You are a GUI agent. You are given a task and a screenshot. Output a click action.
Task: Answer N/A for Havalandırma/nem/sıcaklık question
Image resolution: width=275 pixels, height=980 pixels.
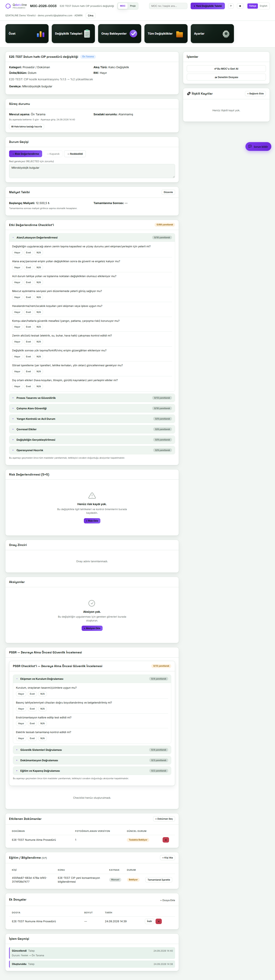coord(38,312)
